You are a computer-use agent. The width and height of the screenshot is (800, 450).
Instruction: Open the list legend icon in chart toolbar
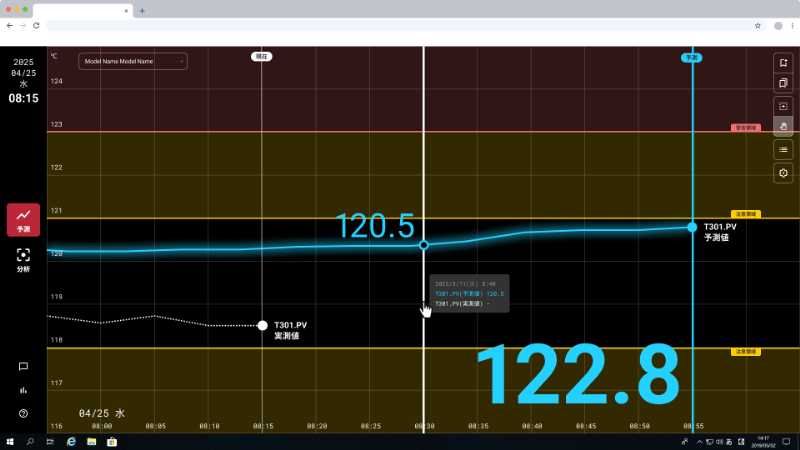coord(784,150)
